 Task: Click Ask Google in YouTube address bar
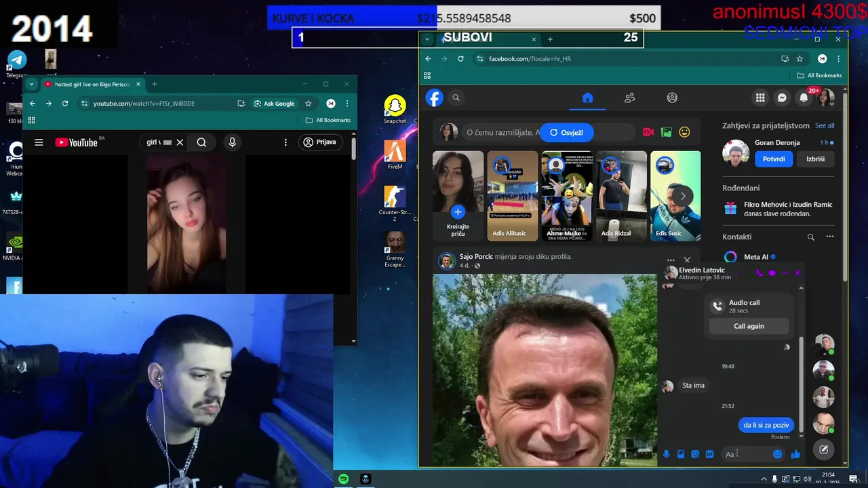click(275, 104)
